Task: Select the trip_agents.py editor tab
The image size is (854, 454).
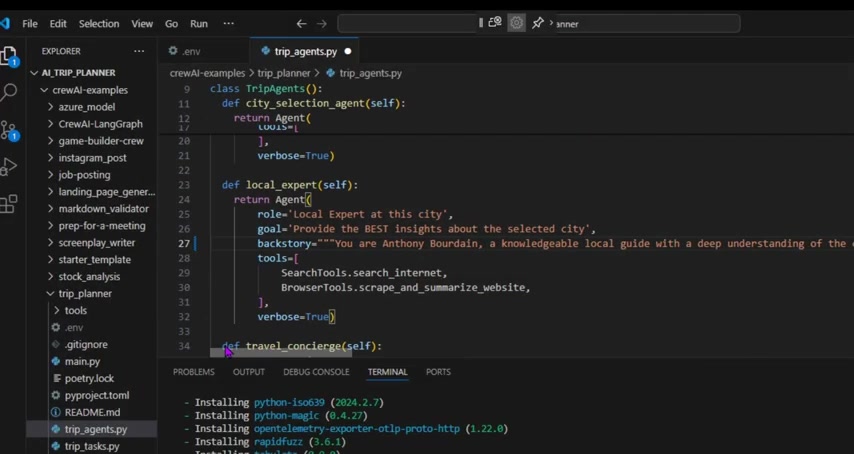Action: pos(304,51)
